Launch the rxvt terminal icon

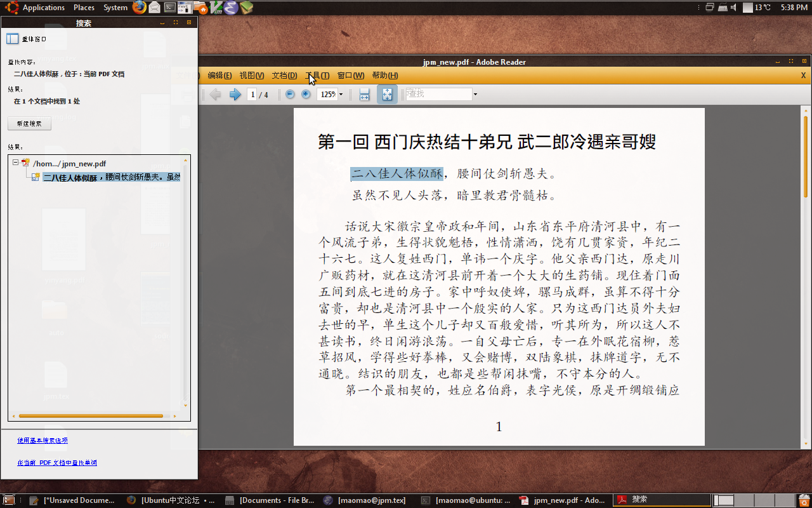[x=185, y=8]
